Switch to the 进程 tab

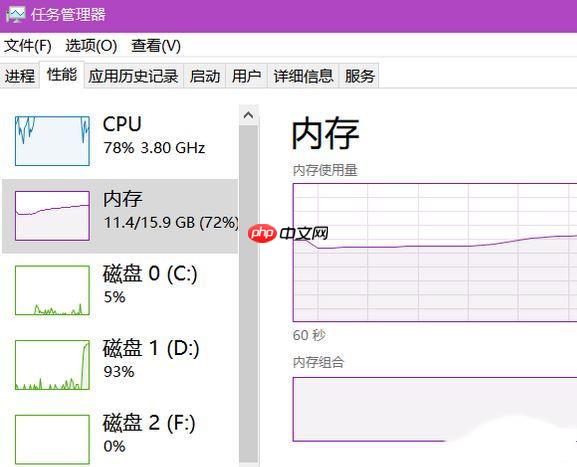[x=20, y=76]
